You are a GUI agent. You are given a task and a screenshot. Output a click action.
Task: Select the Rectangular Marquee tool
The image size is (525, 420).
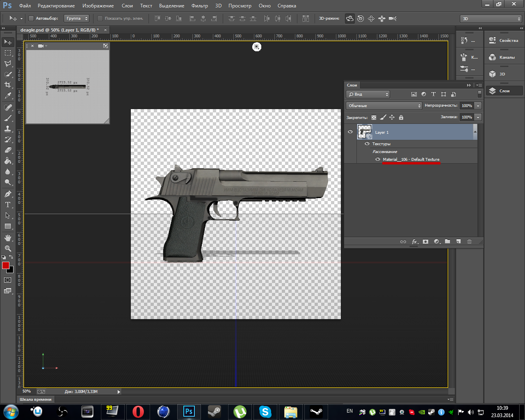click(x=8, y=53)
